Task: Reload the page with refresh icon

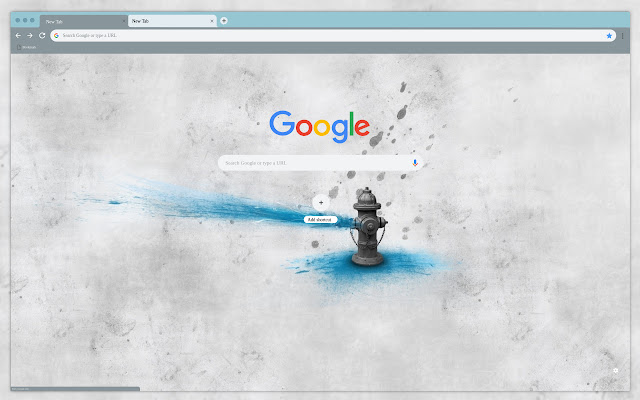Action: click(x=42, y=36)
